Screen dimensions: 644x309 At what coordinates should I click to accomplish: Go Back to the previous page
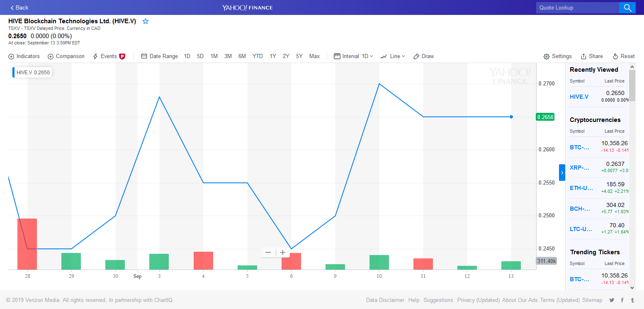coord(19,7)
